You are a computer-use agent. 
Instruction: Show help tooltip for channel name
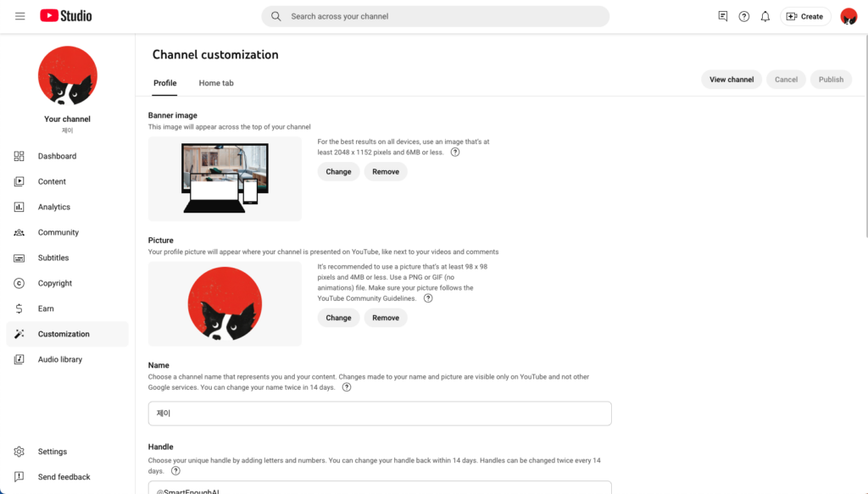coord(347,387)
